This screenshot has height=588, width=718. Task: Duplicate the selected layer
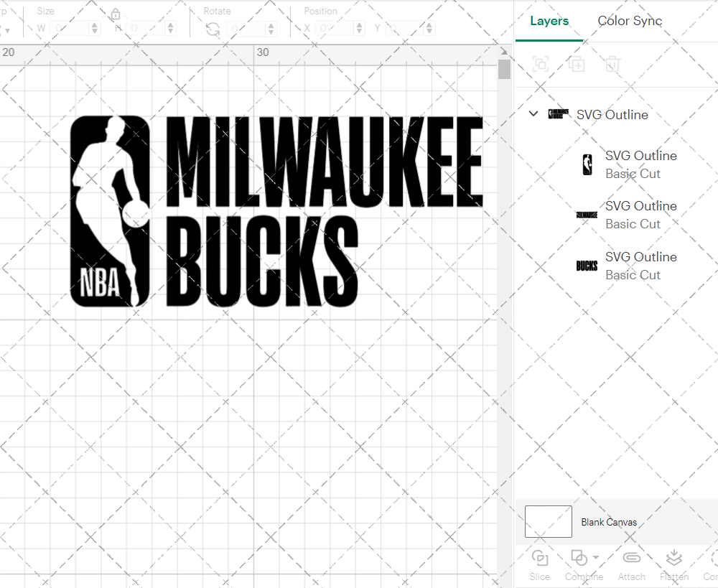[x=576, y=64]
